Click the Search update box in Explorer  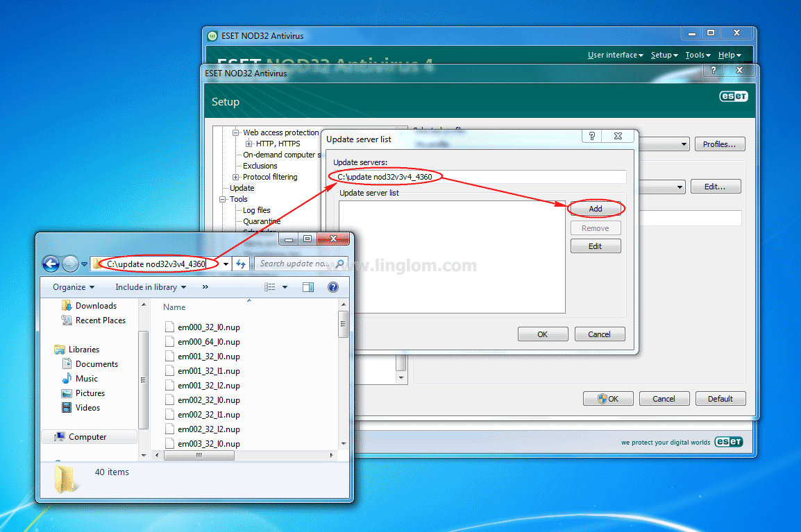click(301, 264)
